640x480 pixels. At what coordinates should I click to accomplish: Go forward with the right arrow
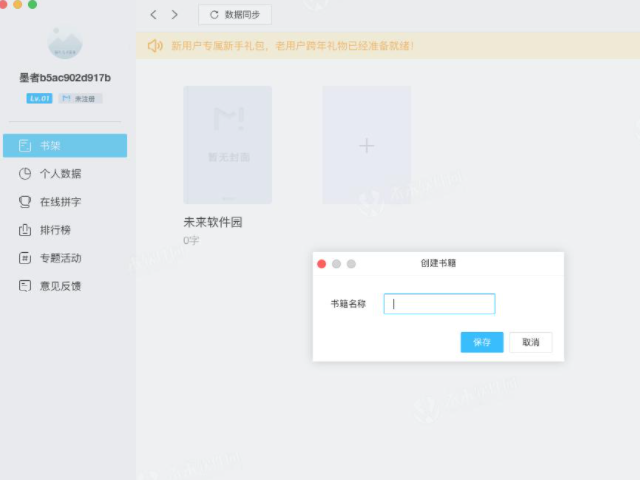pyautogui.click(x=174, y=15)
